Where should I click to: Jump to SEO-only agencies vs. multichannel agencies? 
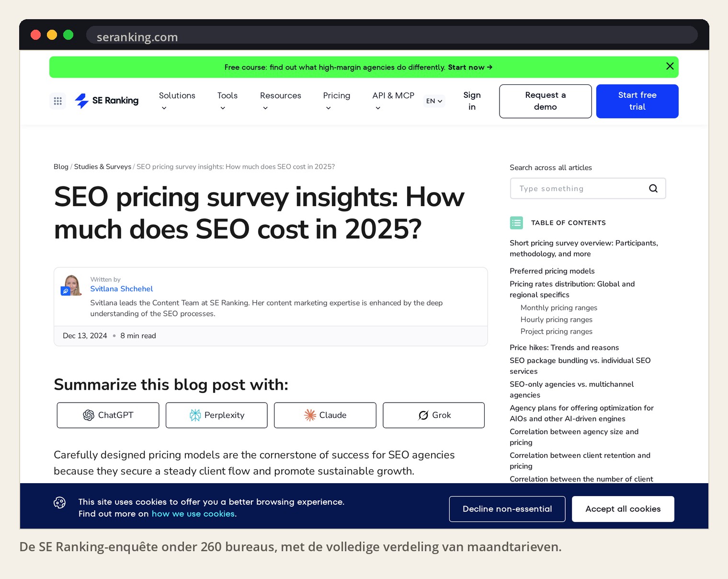click(x=572, y=390)
